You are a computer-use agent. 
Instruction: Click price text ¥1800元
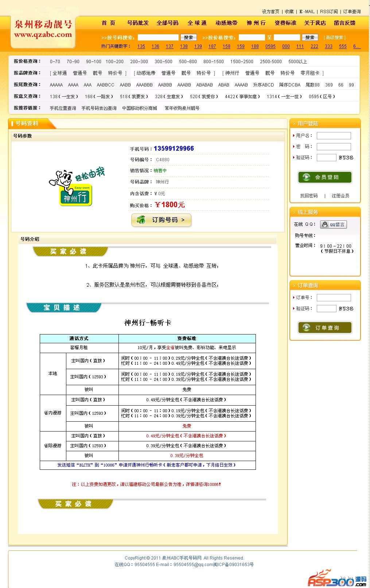[x=170, y=205]
